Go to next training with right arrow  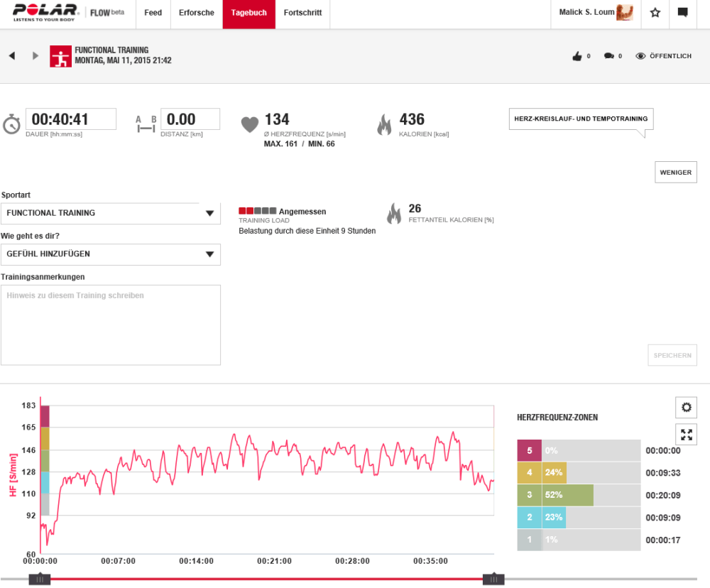point(35,55)
